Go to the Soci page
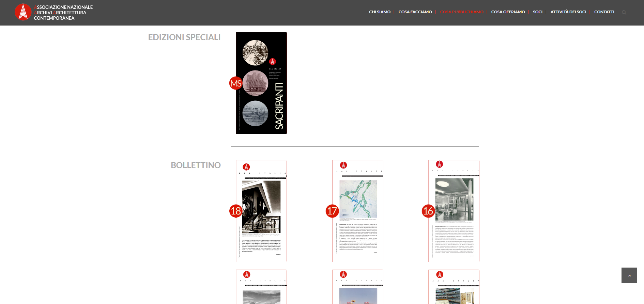The image size is (644, 304). click(x=537, y=12)
